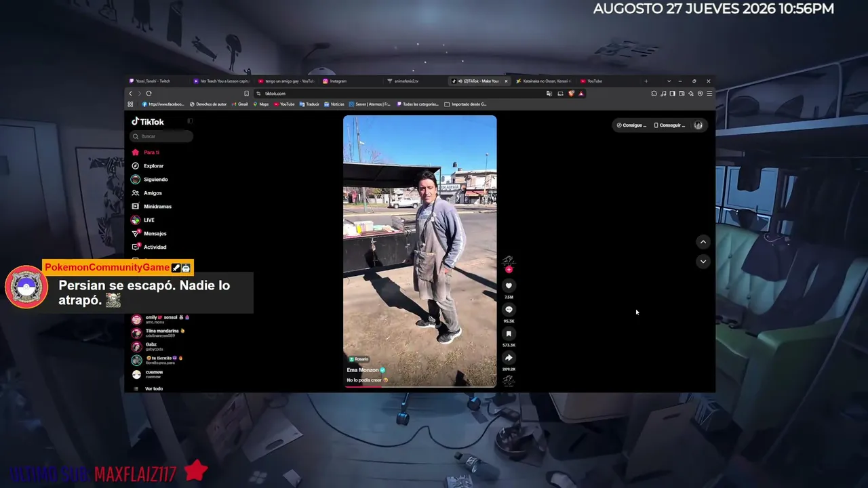This screenshot has height=488, width=868.
Task: Expand the tab search dropdown arrow
Action: 669,81
